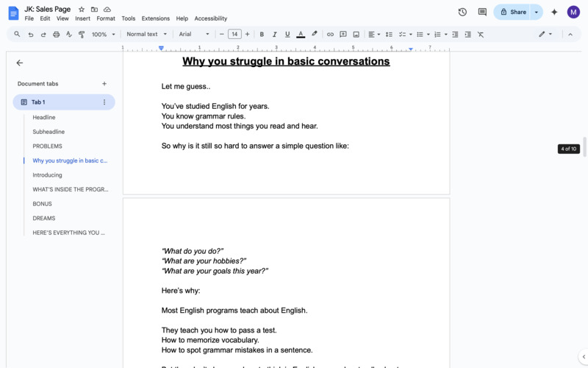
Task: Open the M account avatar
Action: pyautogui.click(x=573, y=12)
